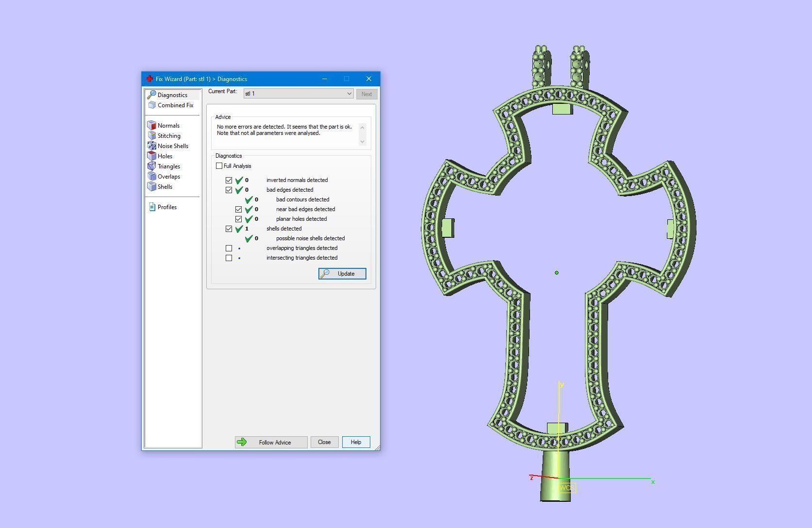Close the Fix Wizard window
This screenshot has height=528, width=812.
pos(369,79)
